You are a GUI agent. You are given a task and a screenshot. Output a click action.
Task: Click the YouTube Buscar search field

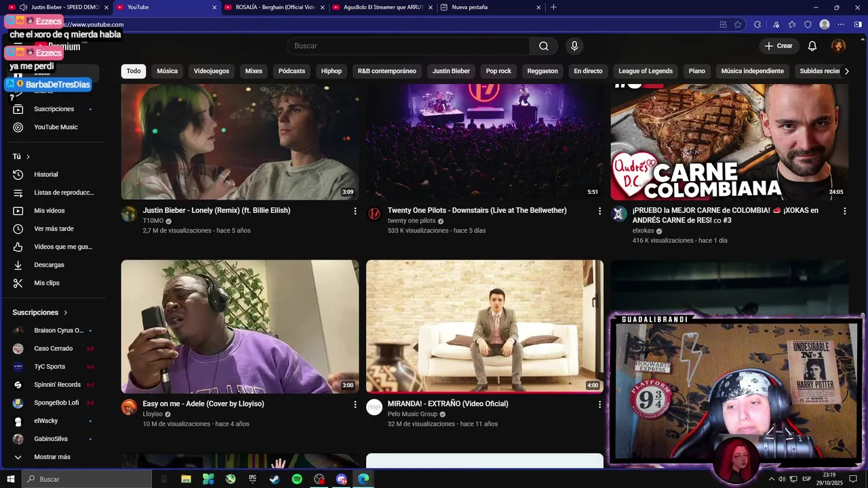(x=408, y=46)
